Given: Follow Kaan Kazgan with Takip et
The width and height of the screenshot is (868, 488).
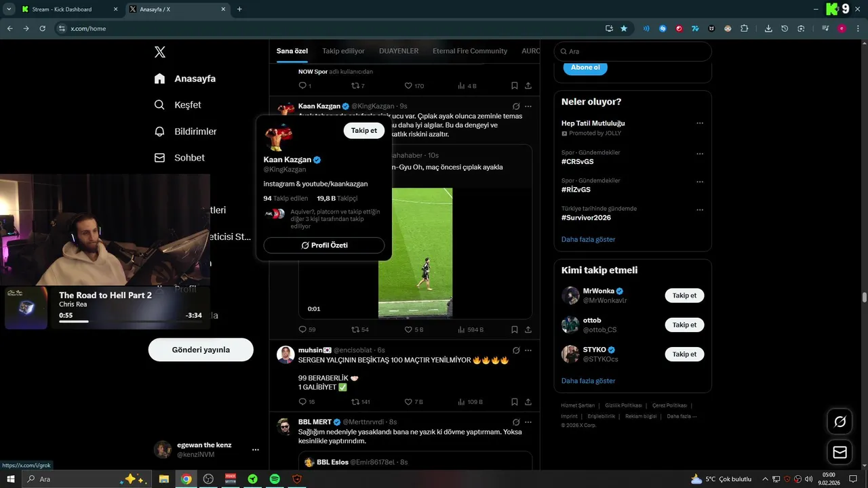Looking at the screenshot, I should (364, 131).
